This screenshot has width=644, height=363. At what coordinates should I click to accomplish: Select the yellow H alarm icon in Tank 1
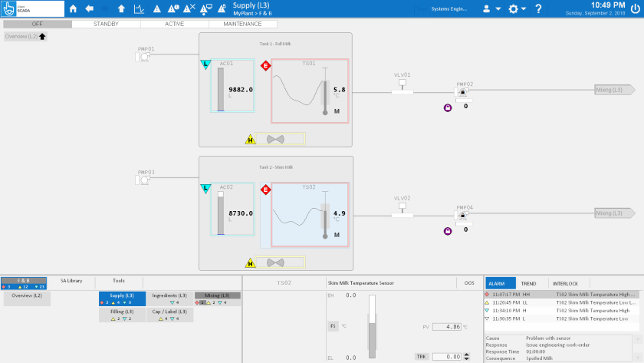(x=250, y=140)
